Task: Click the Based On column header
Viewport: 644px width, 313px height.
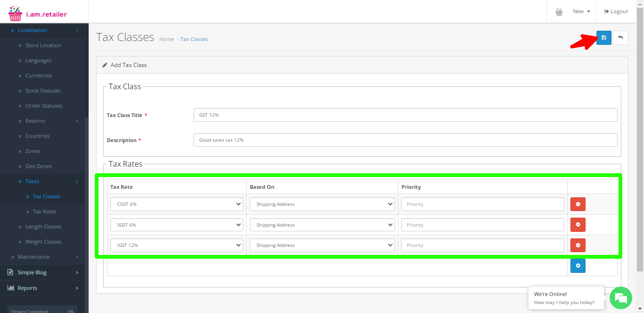Action: pyautogui.click(x=262, y=187)
